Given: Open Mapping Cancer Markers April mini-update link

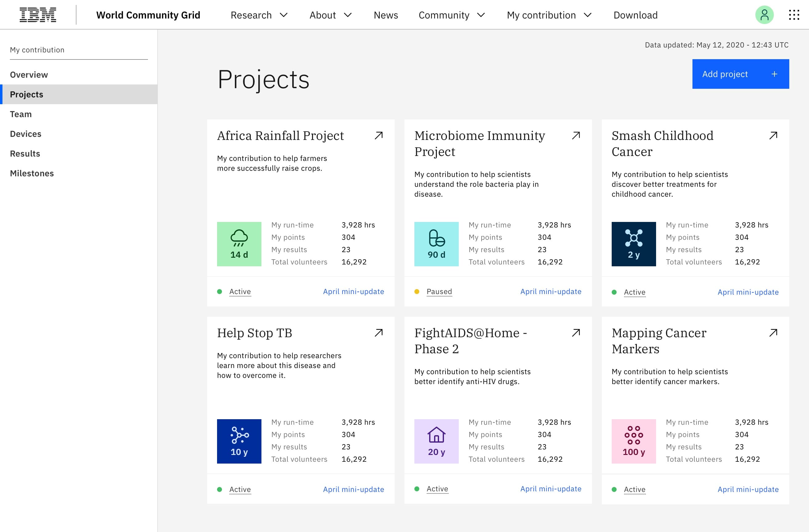Looking at the screenshot, I should tap(748, 489).
